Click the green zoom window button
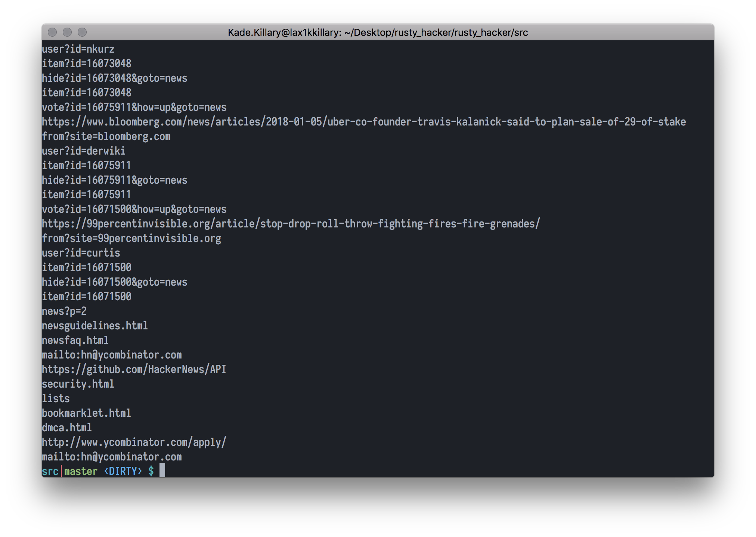756x537 pixels. 82,32
